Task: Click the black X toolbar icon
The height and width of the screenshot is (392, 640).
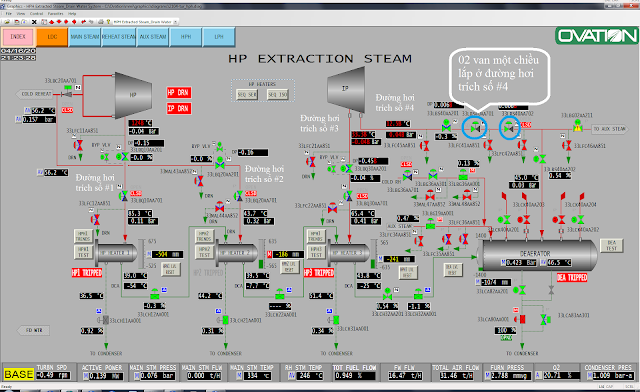Action: point(34,22)
